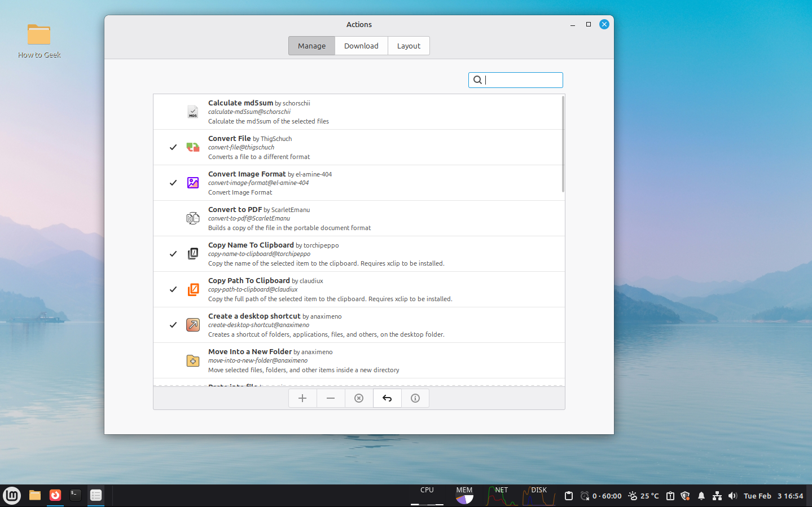Viewport: 812px width, 507px height.
Task: Select the Move Into a New Folder title
Action: coord(250,351)
